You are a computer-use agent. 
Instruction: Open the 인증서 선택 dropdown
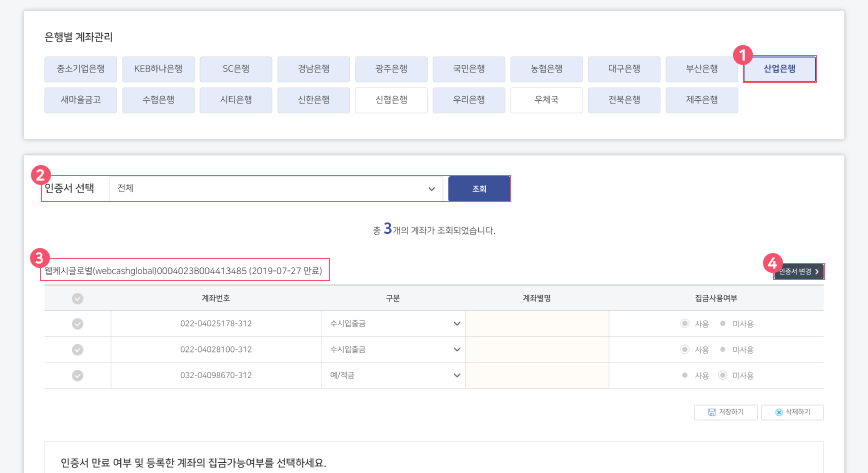pyautogui.click(x=277, y=188)
